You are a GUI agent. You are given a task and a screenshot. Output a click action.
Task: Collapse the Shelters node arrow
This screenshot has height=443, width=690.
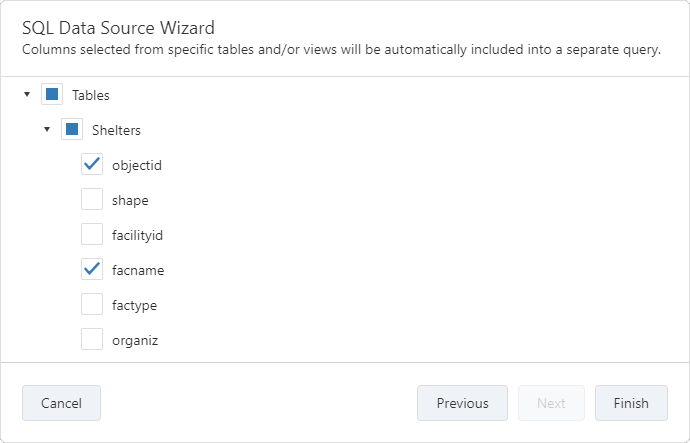(x=47, y=129)
